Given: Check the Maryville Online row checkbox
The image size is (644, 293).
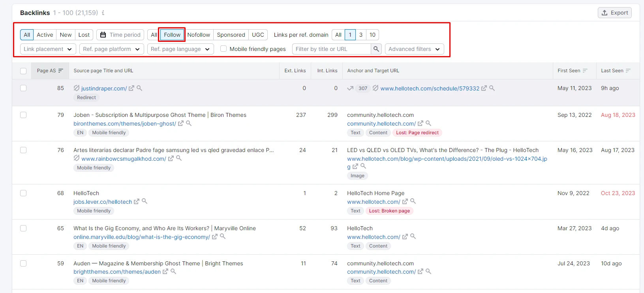Looking at the screenshot, I should point(23,228).
